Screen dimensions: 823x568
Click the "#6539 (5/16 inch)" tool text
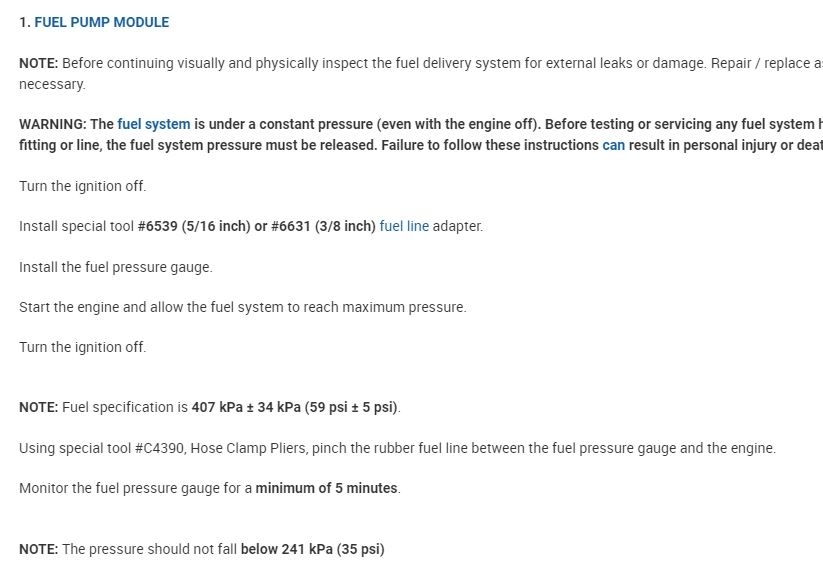pos(194,226)
